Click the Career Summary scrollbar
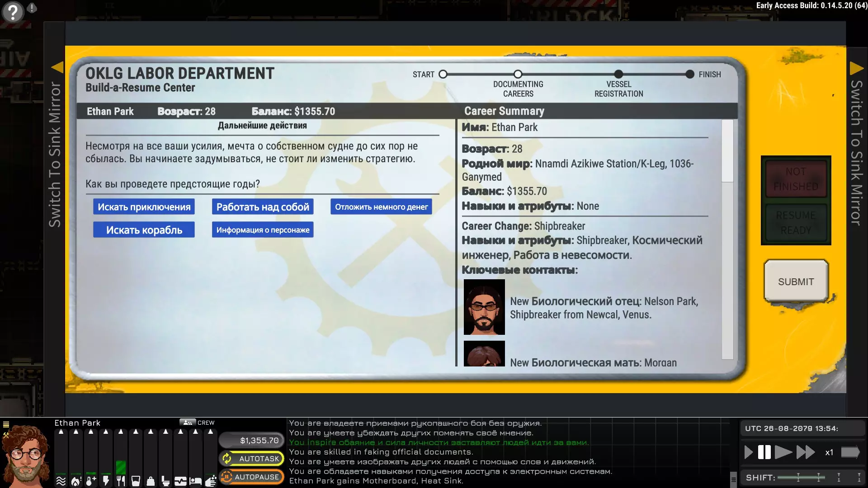The image size is (868, 488). (727, 151)
